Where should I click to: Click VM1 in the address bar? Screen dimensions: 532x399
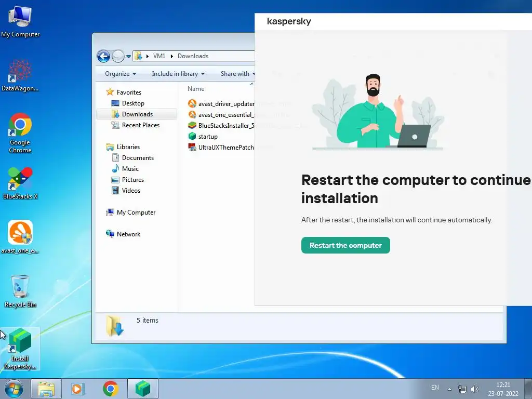coord(159,56)
